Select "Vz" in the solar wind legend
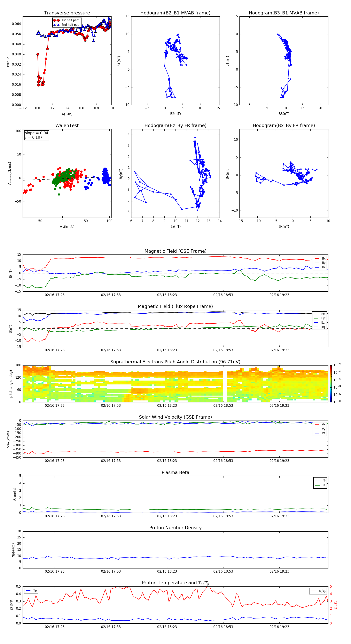This screenshot has height=644, width=351. (320, 433)
